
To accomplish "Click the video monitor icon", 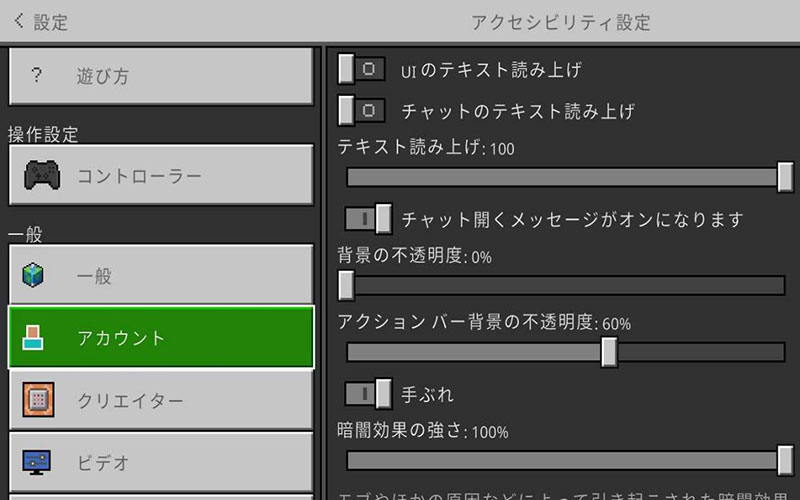I will tap(38, 462).
